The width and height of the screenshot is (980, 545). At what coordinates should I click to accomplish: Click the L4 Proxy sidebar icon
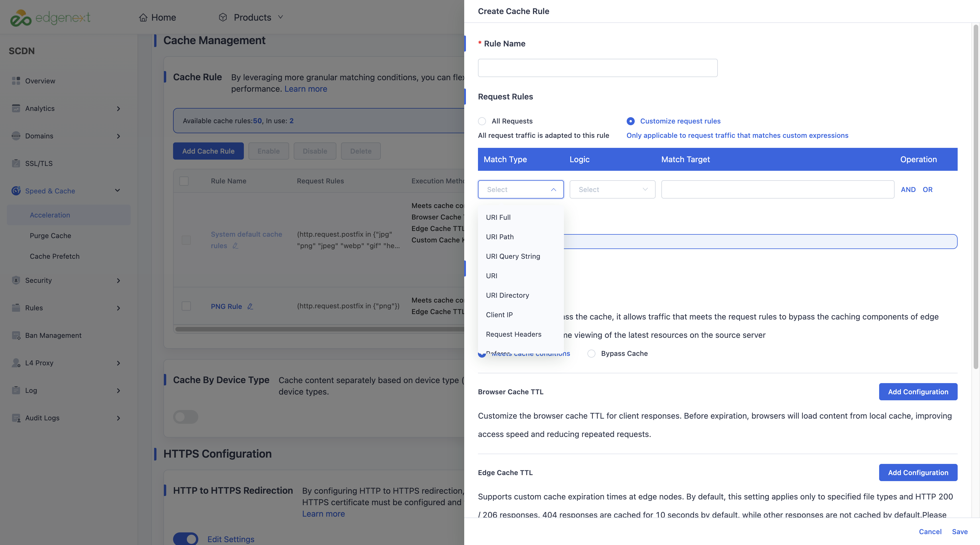[x=16, y=363]
